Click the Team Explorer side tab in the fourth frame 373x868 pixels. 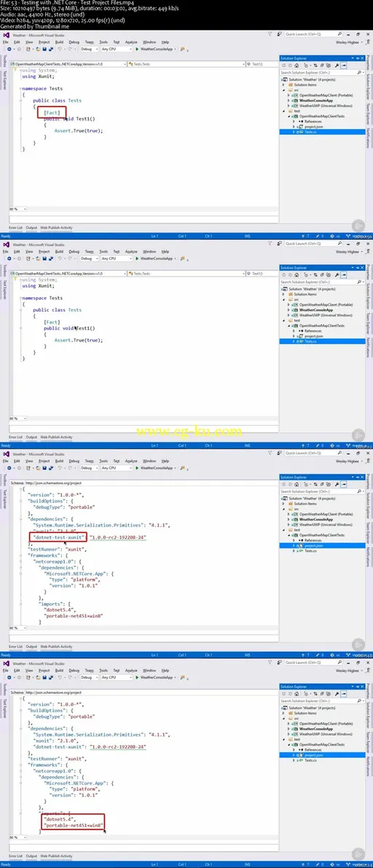[x=369, y=742]
